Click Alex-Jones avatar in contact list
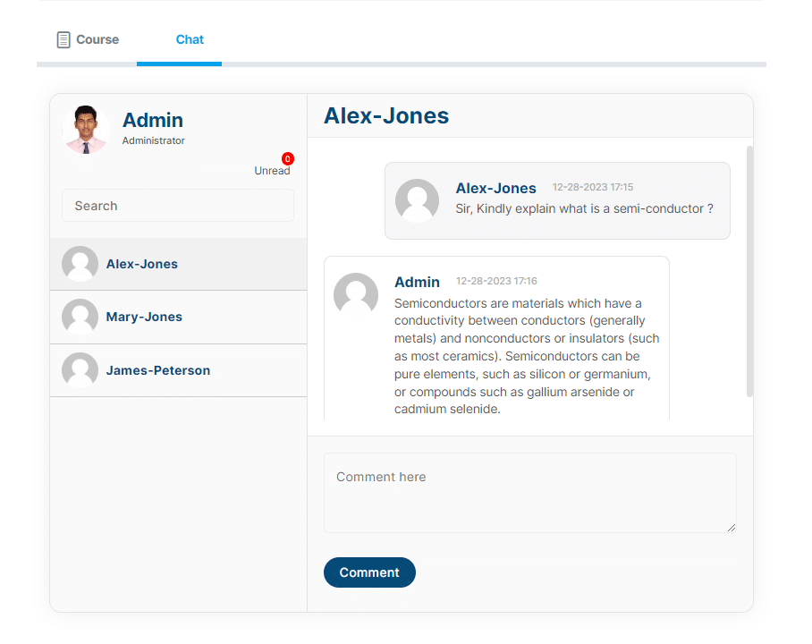The image size is (812, 644). 80,264
